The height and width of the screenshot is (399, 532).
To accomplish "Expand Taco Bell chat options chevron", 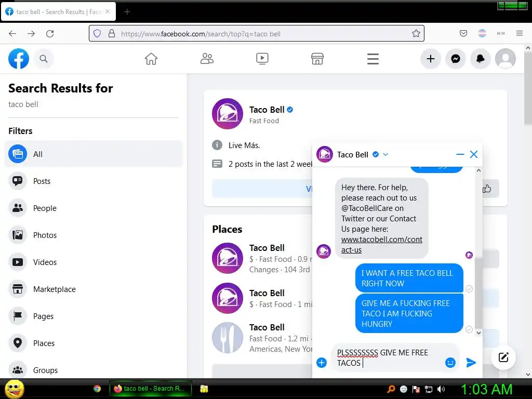I will click(385, 154).
